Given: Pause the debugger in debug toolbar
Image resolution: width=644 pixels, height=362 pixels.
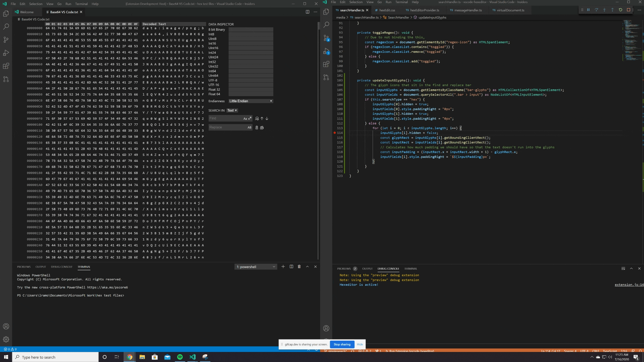Looking at the screenshot, I should point(588,10).
